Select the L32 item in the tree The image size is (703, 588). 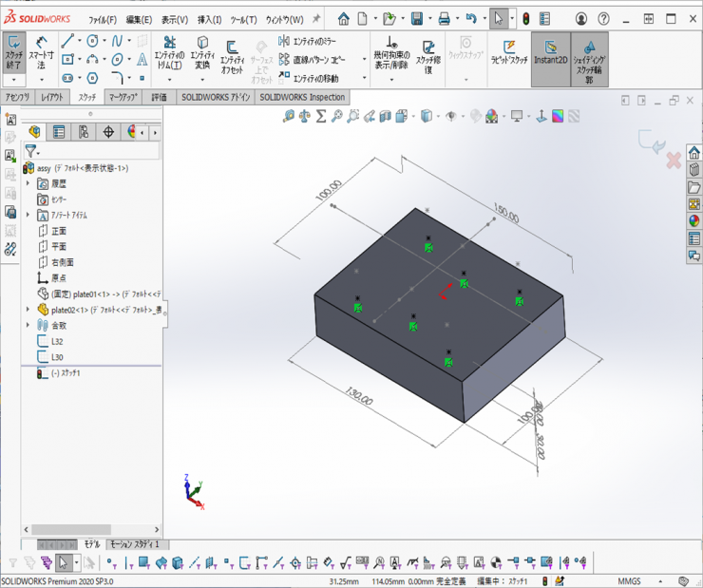(x=57, y=341)
